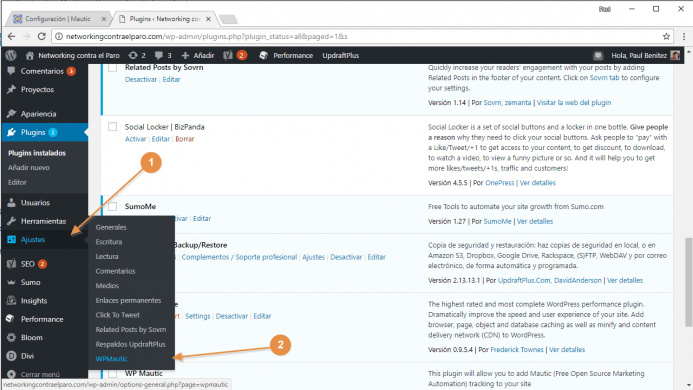The height and width of the screenshot is (390, 693).
Task: Select Escritura in Ajustes flyout
Action: 109,242
